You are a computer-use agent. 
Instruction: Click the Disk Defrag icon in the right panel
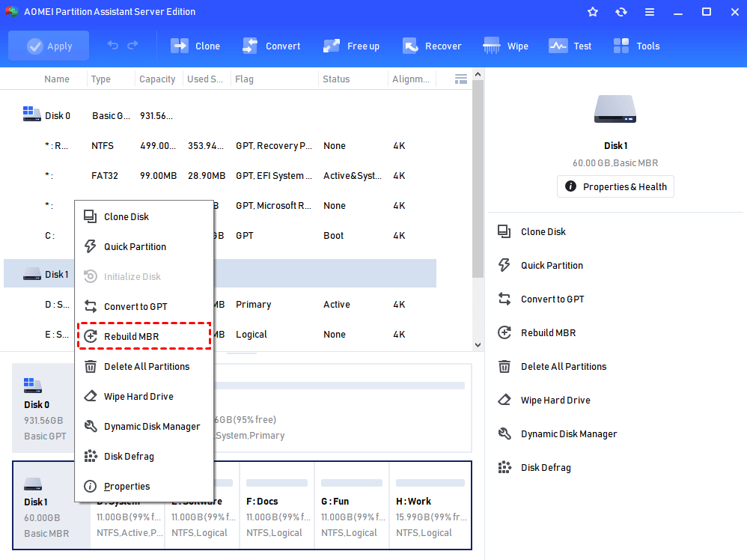[x=504, y=468]
